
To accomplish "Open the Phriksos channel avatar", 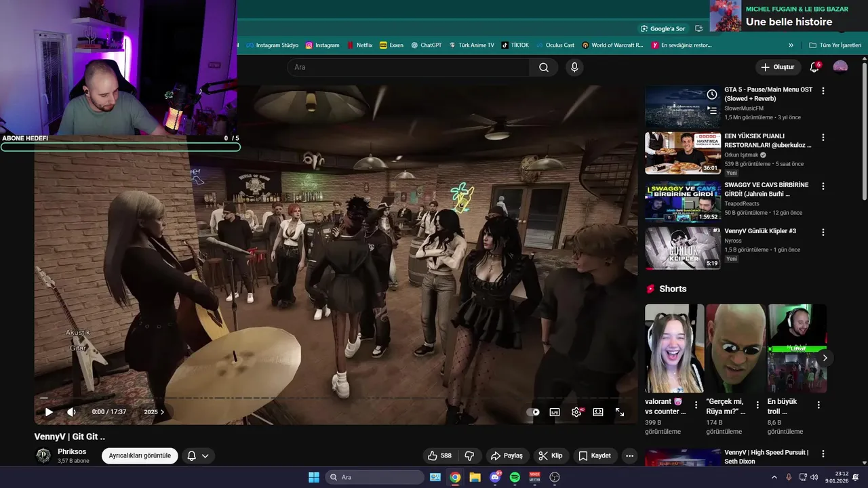I will (43, 455).
